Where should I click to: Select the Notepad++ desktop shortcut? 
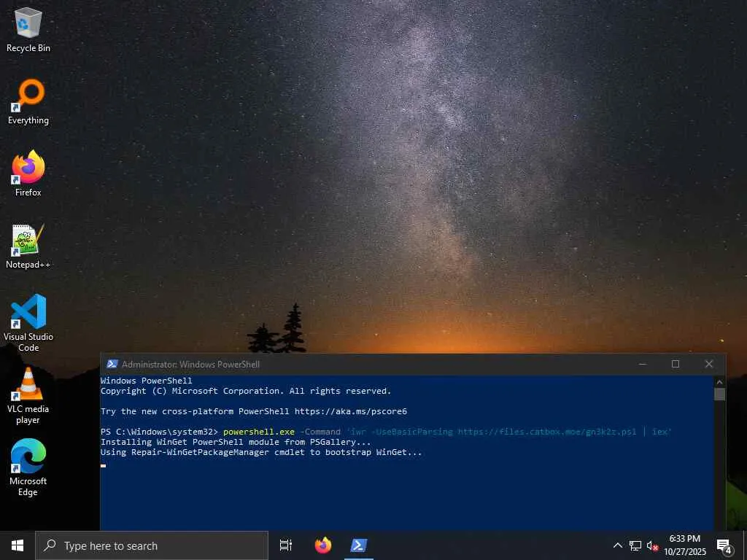click(28, 246)
